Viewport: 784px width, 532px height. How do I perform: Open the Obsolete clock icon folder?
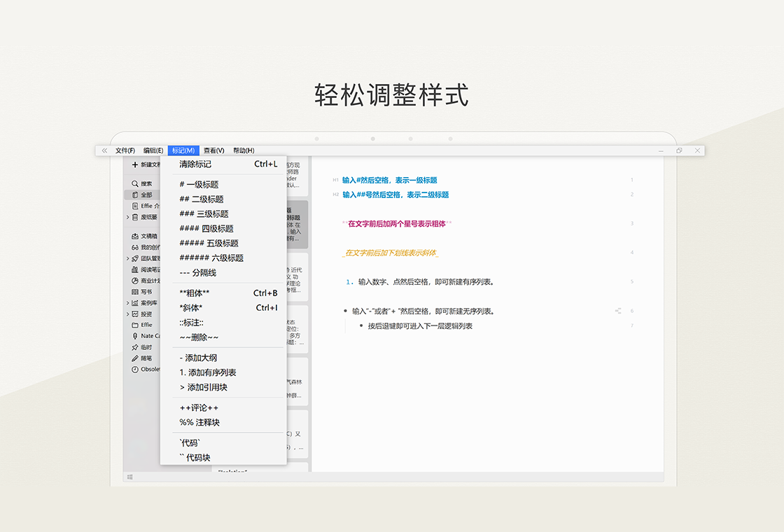(x=135, y=370)
